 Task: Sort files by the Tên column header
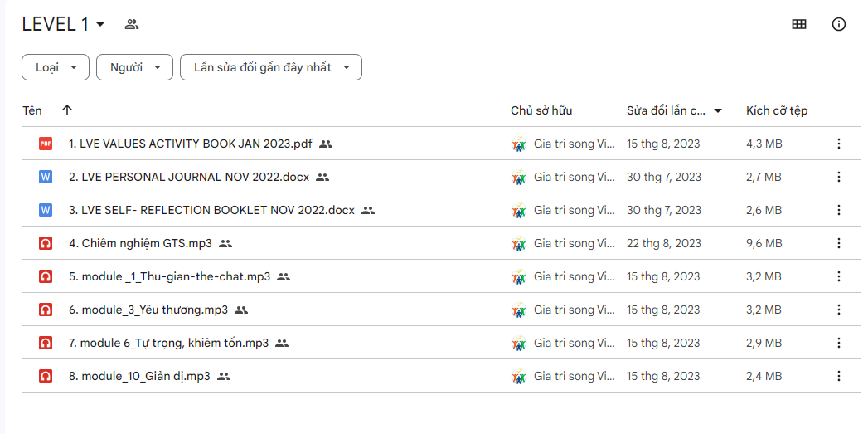click(32, 110)
